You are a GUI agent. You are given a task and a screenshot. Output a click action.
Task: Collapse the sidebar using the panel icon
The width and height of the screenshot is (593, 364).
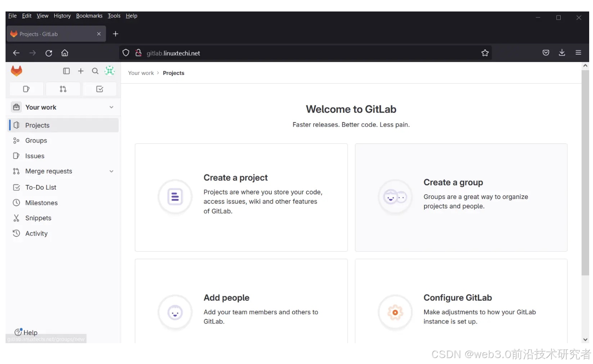click(66, 71)
